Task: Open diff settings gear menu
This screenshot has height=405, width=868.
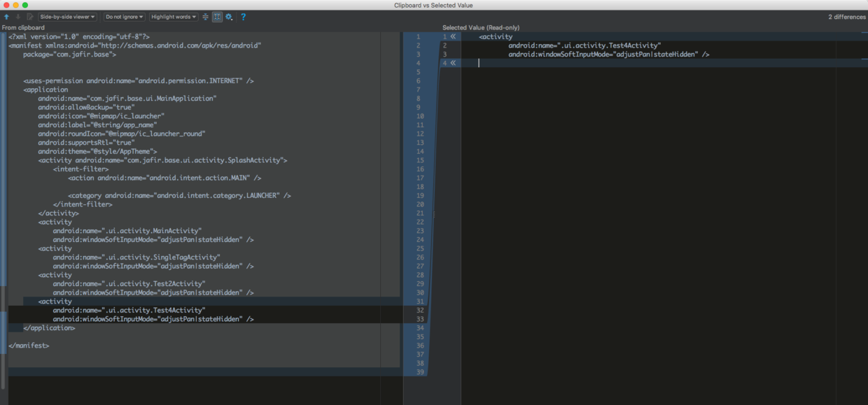Action: click(x=229, y=17)
